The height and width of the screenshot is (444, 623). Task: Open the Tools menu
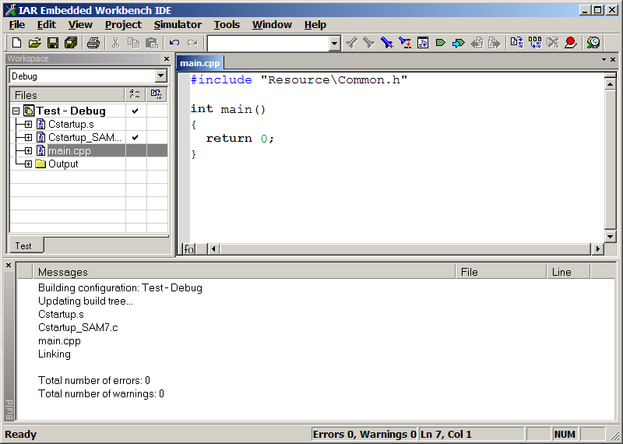(x=227, y=25)
